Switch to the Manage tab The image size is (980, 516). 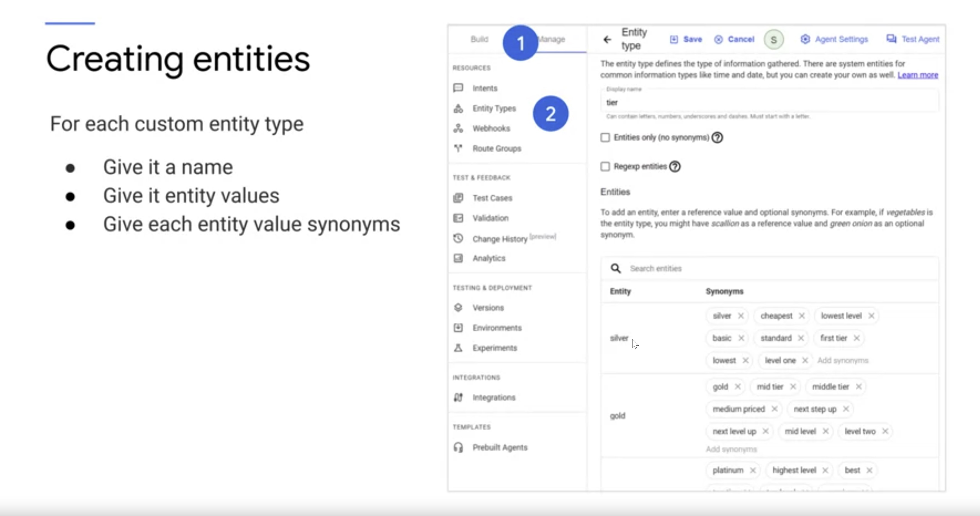tap(554, 39)
